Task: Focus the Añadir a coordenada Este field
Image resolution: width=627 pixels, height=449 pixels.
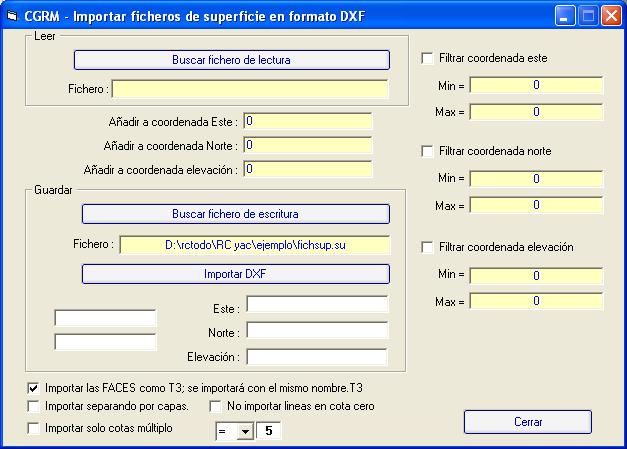Action: coord(308,121)
